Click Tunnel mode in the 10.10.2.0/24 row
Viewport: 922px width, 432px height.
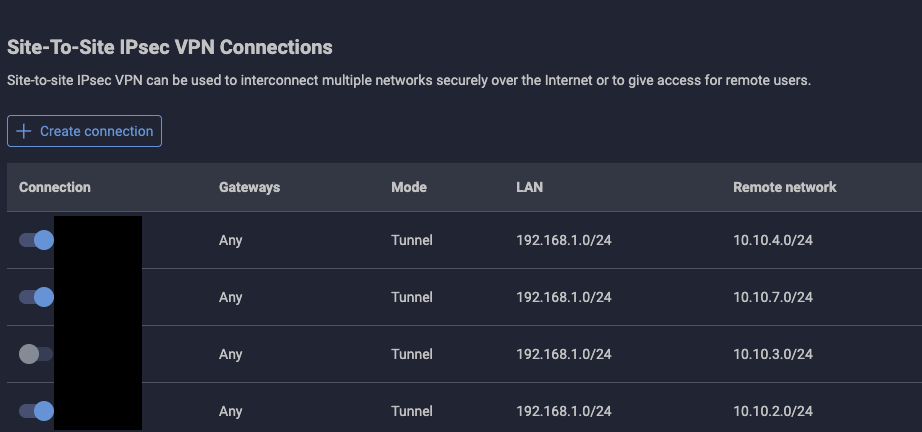click(412, 411)
